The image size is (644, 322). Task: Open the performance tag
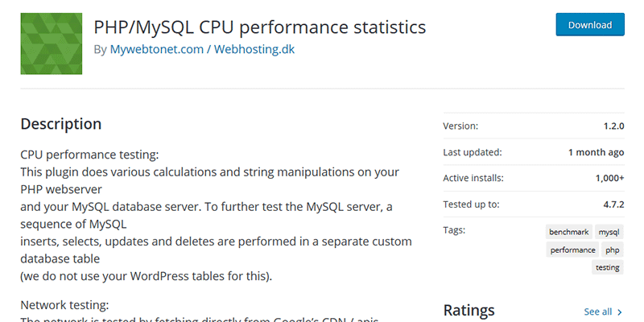(x=572, y=250)
